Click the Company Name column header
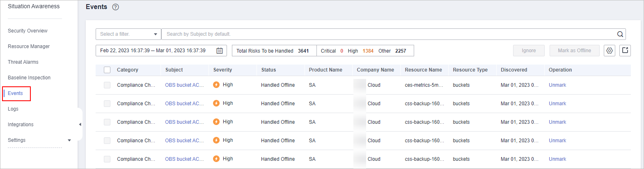This screenshot has height=169, width=644. [375, 70]
